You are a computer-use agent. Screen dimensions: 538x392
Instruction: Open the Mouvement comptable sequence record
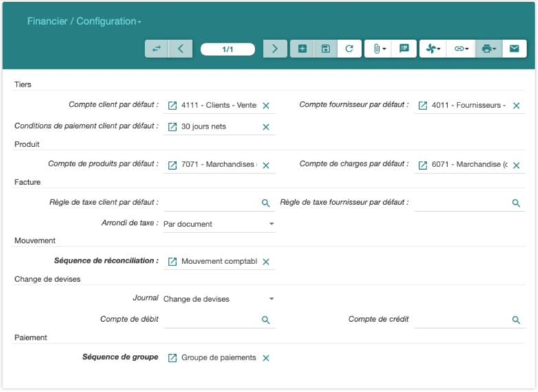(172, 261)
